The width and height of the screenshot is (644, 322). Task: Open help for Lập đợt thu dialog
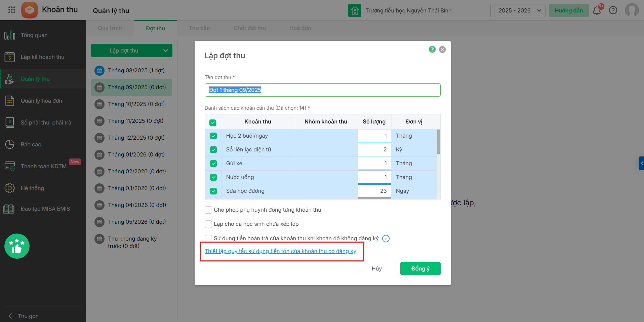432,49
